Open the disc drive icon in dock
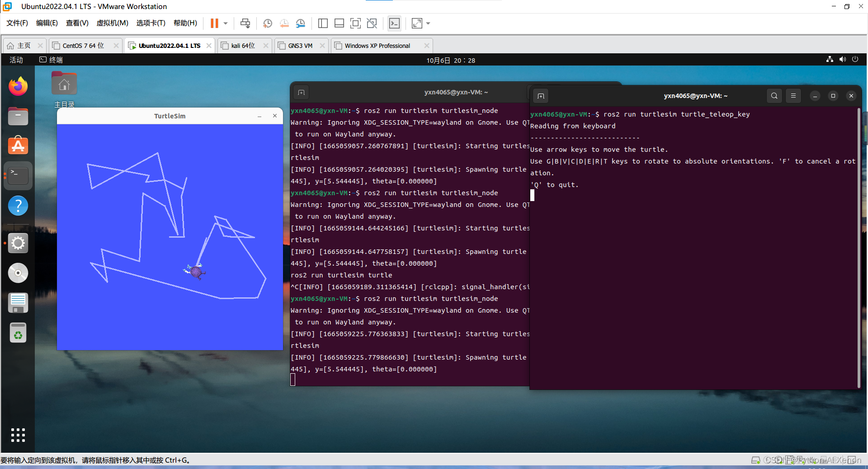 [x=18, y=273]
